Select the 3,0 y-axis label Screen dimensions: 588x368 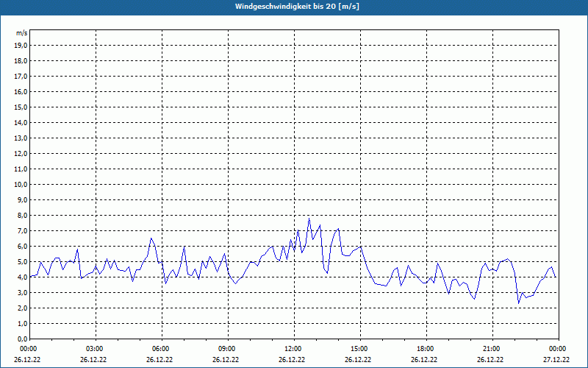pyautogui.click(x=23, y=292)
